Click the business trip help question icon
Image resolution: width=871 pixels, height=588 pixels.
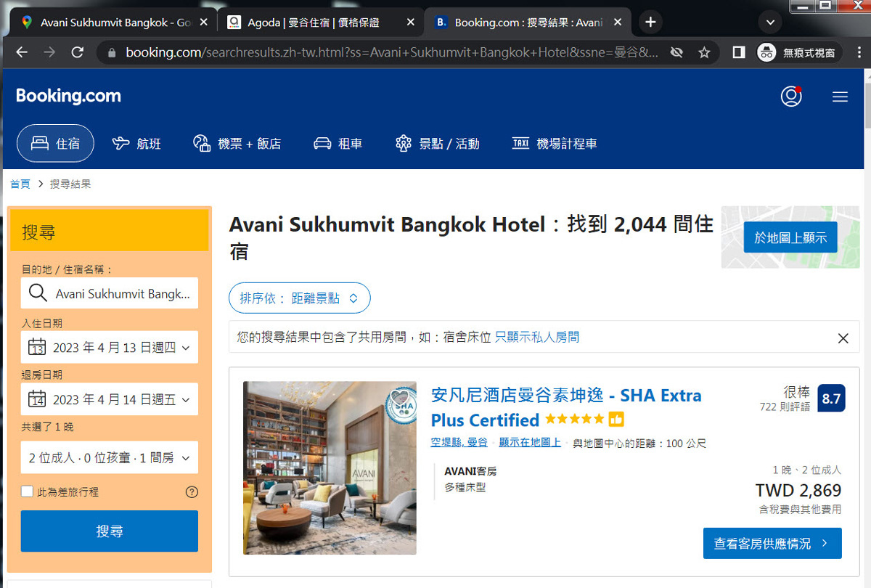point(192,491)
